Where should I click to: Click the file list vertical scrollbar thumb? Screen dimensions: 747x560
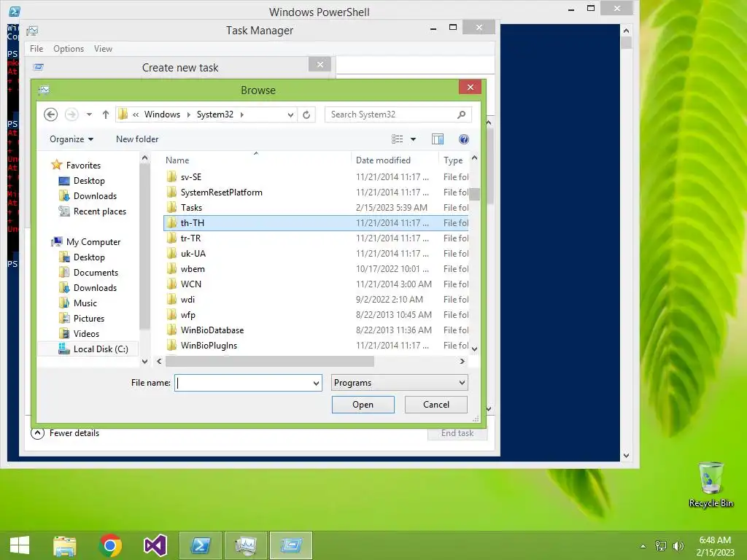coord(474,194)
